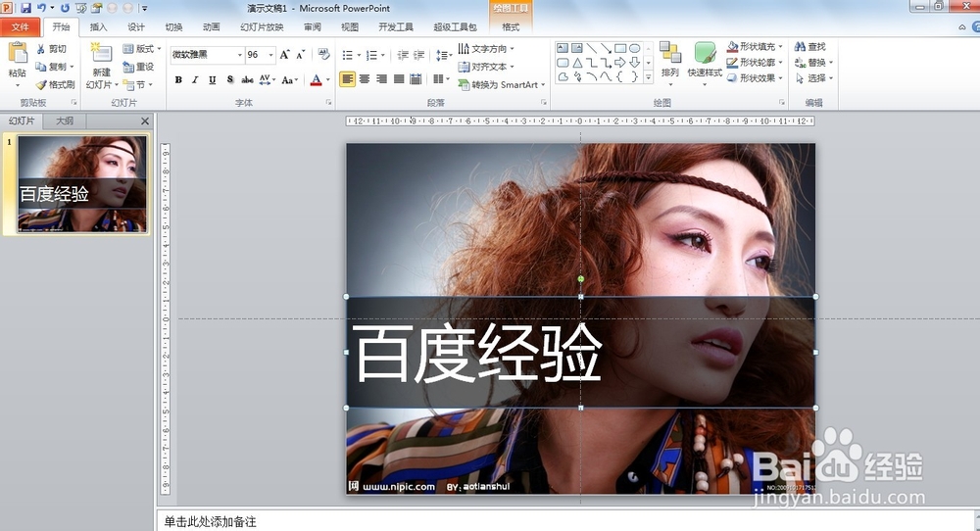Click the Save icon in quick access toolbar

(25, 8)
